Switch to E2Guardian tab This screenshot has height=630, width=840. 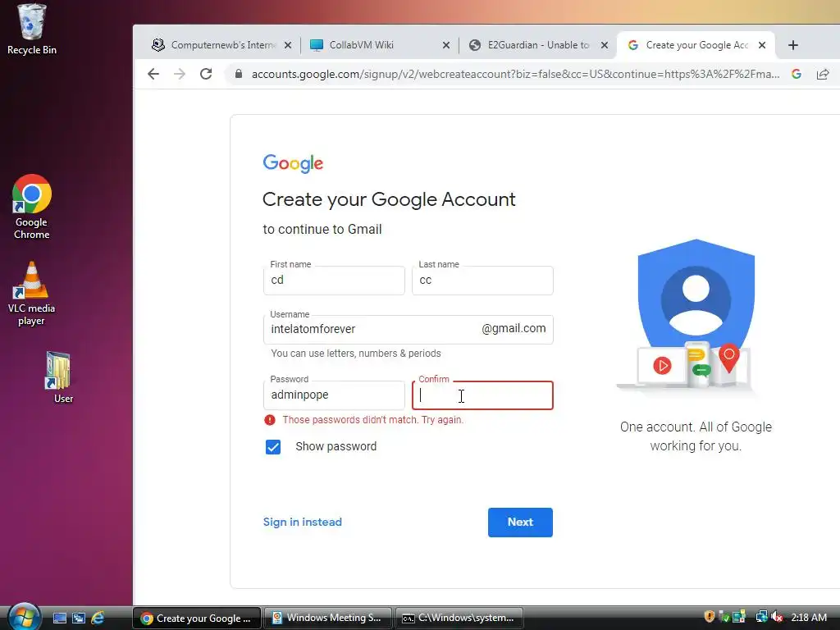(x=537, y=45)
